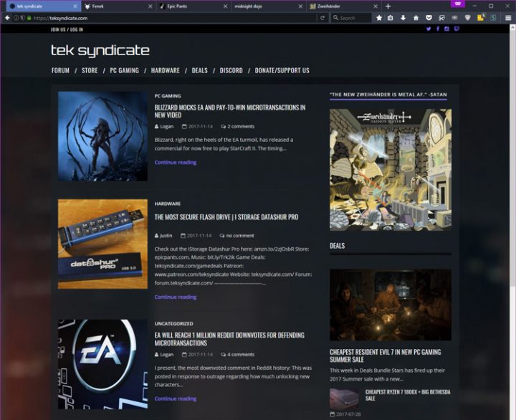This screenshot has width=516, height=420.
Task: Open the EA Reddit downvotes article title
Action: pos(229,339)
